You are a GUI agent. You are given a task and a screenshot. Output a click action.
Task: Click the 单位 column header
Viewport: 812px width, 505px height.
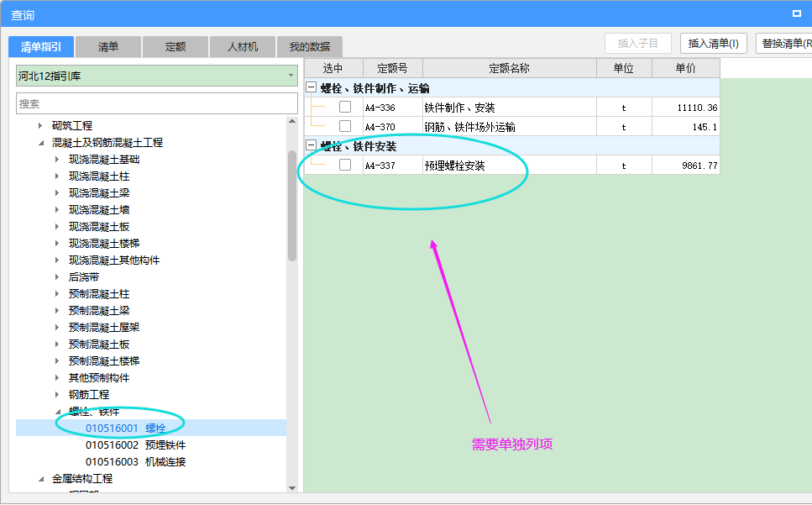point(624,68)
